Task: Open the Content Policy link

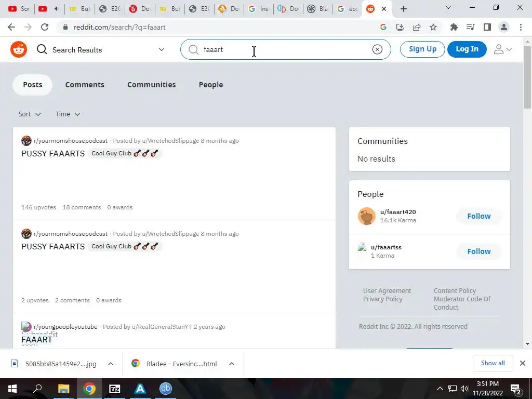Action: (455, 291)
